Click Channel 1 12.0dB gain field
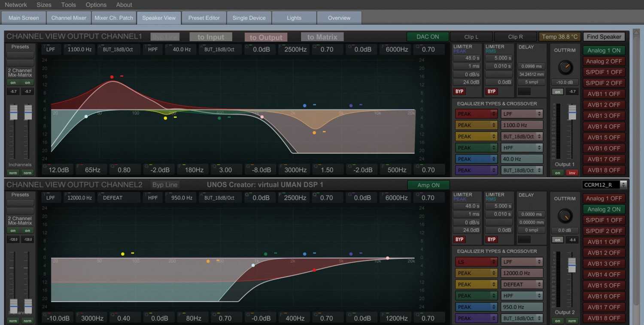Screen dimensions: 644x325 click(x=58, y=170)
